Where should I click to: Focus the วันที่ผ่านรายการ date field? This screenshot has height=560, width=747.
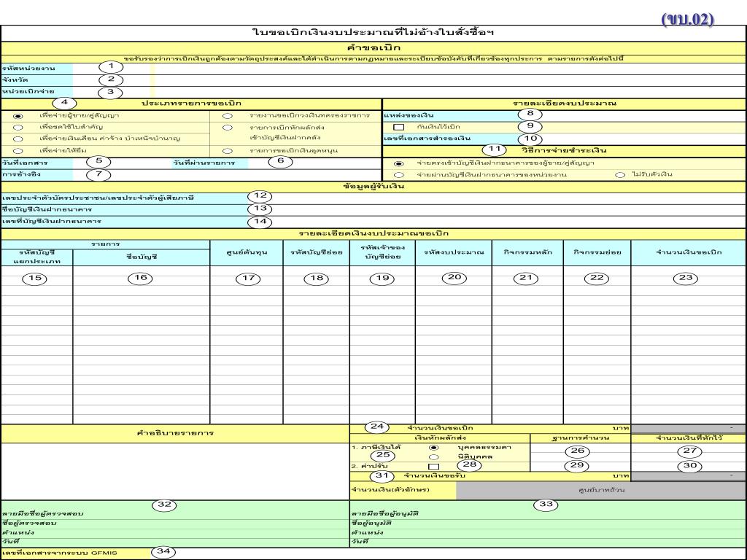(x=315, y=163)
